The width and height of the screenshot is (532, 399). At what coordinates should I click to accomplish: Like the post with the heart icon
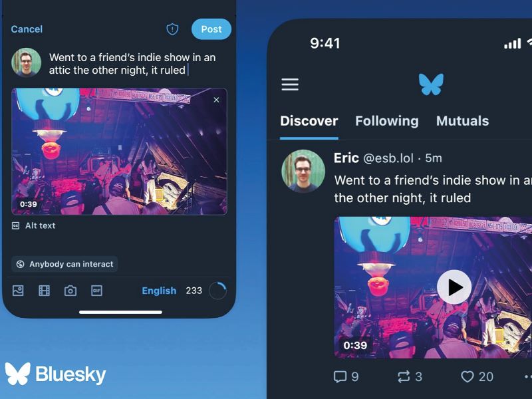tap(467, 376)
